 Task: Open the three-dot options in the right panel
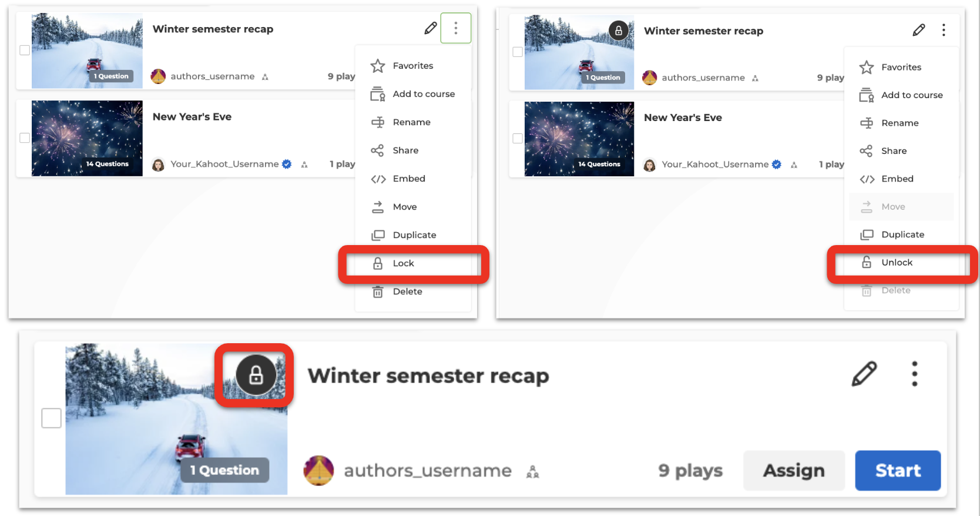pyautogui.click(x=944, y=30)
